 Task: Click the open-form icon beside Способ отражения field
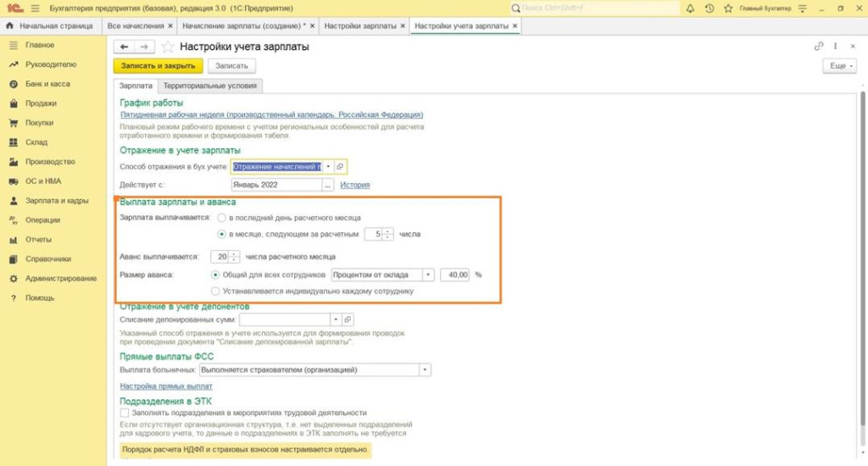point(340,167)
